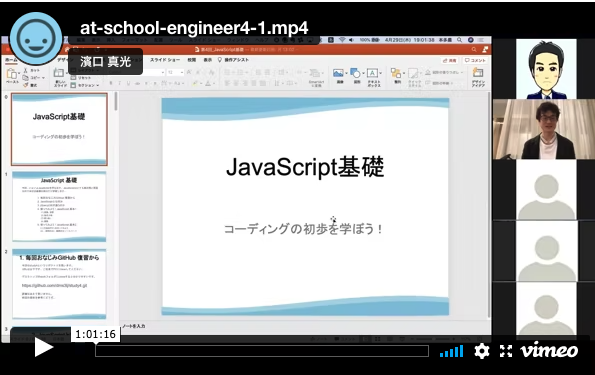The height and width of the screenshot is (375, 595).
Task: Select the 図形 shapes icon
Action: tap(356, 76)
